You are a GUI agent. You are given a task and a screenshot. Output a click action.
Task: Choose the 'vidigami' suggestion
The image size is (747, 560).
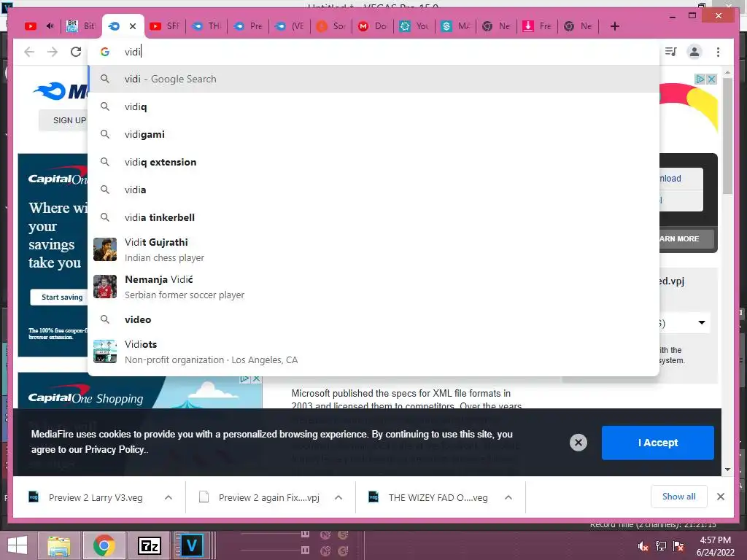[x=373, y=134]
